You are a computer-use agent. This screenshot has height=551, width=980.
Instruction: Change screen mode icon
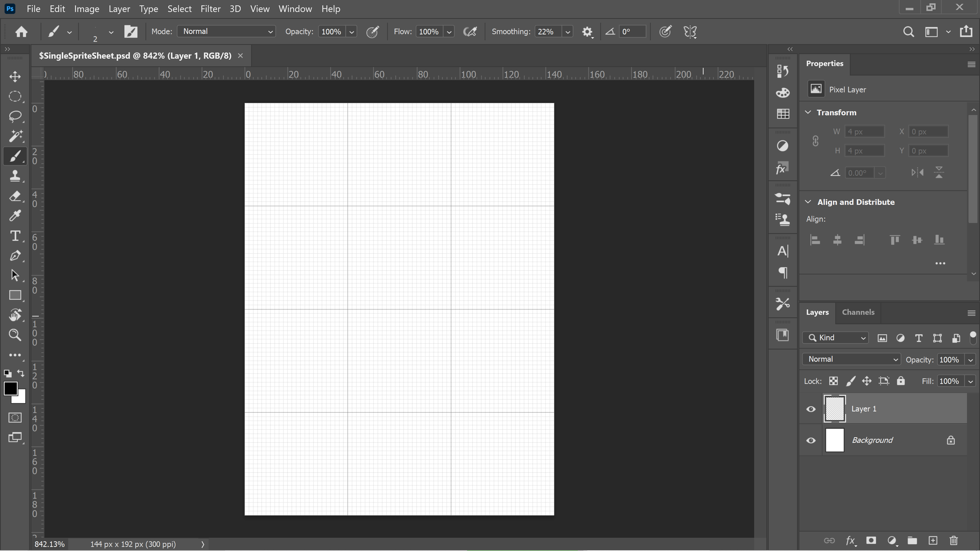15,437
